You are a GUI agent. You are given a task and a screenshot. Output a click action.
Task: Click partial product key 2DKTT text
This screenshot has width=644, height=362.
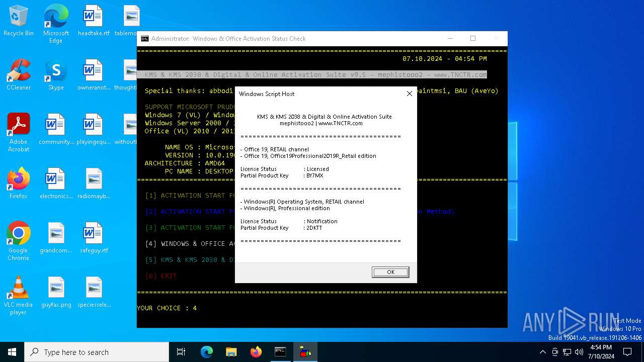click(x=314, y=228)
